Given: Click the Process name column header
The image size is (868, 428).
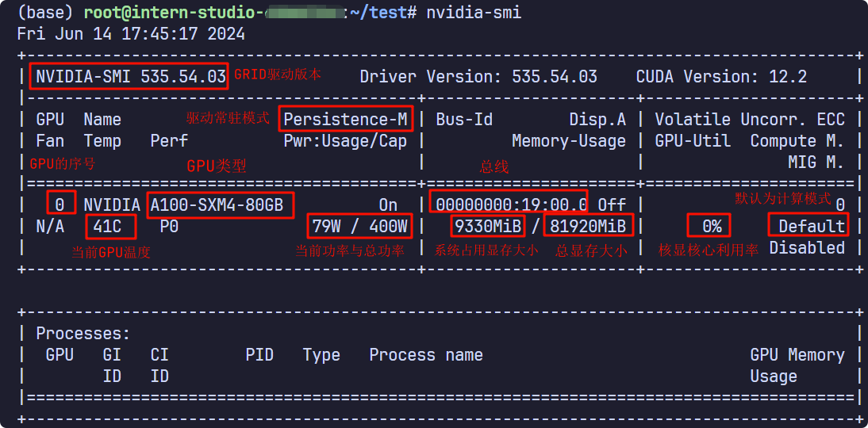Looking at the screenshot, I should 426,355.
